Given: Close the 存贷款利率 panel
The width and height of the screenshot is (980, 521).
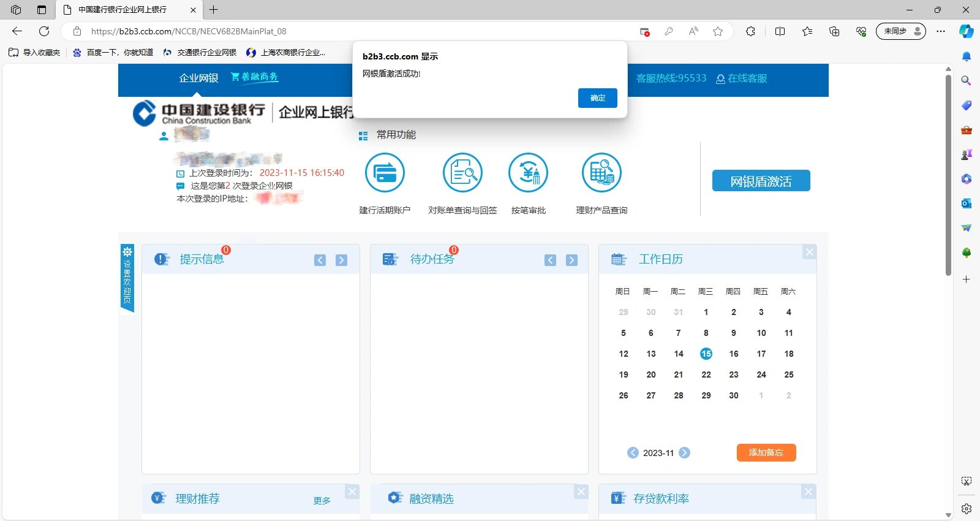Looking at the screenshot, I should point(809,492).
